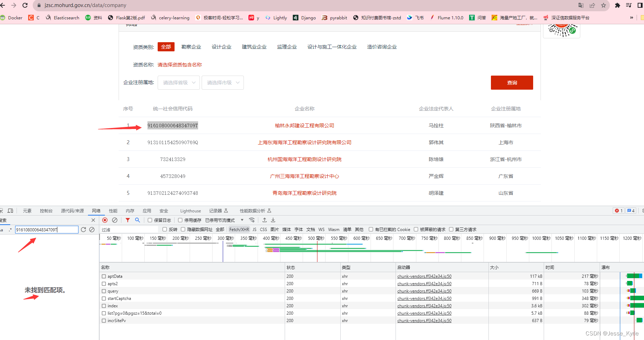Tick the checkbox beside the aptData request
This screenshot has height=340, width=644.
coord(104,276)
